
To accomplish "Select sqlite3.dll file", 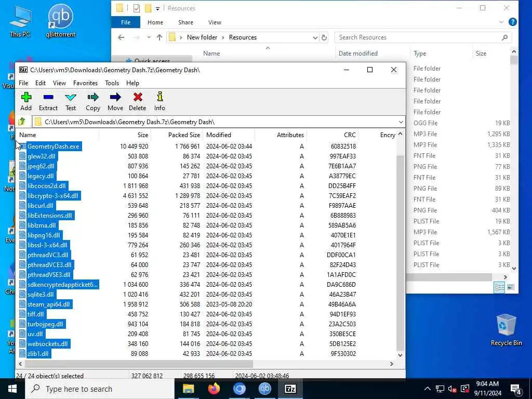I will [41, 295].
